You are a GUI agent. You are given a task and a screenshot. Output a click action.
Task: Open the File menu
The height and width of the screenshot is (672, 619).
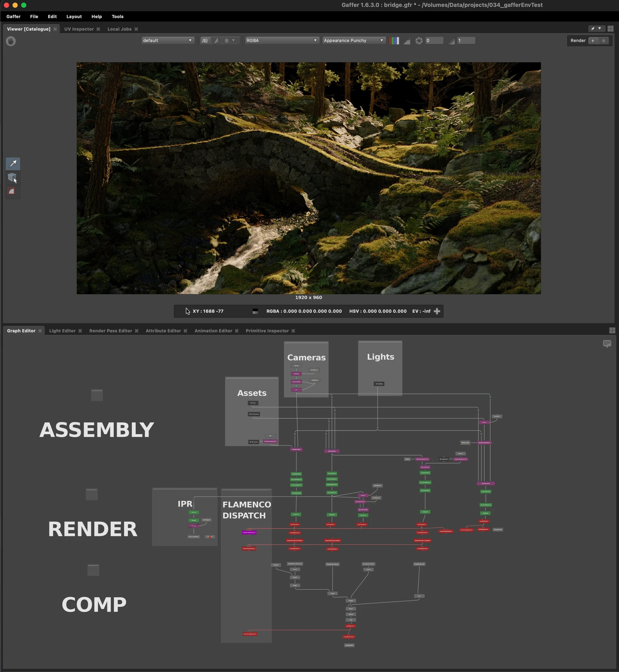pos(34,16)
